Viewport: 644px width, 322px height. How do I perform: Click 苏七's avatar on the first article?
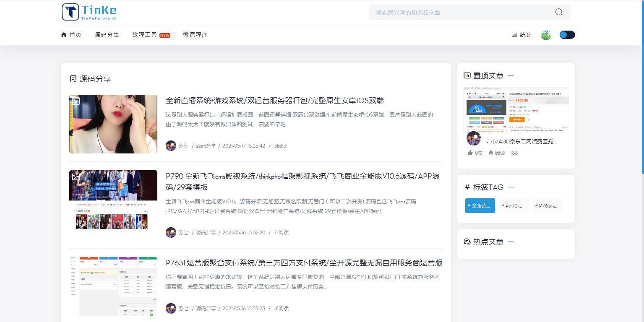click(x=171, y=145)
